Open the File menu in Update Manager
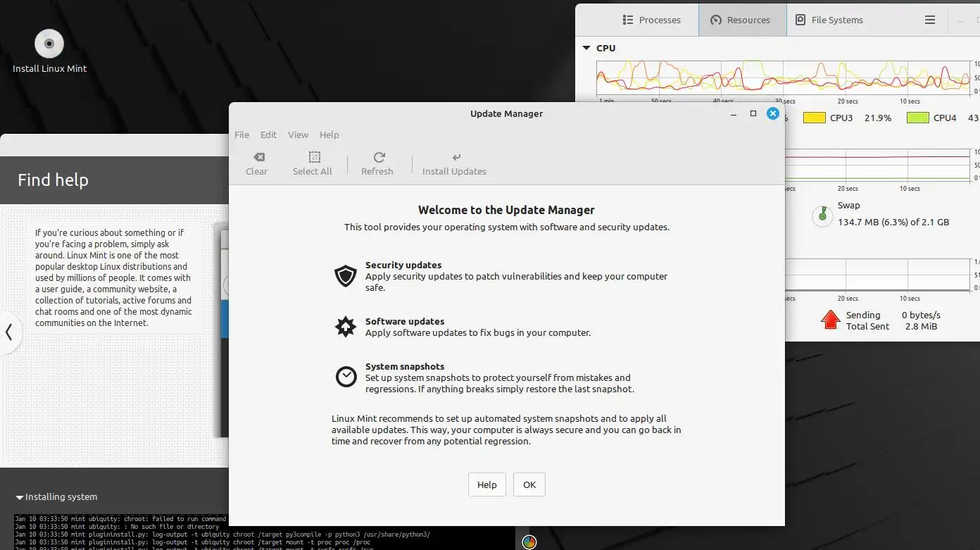The image size is (980, 550). 241,135
